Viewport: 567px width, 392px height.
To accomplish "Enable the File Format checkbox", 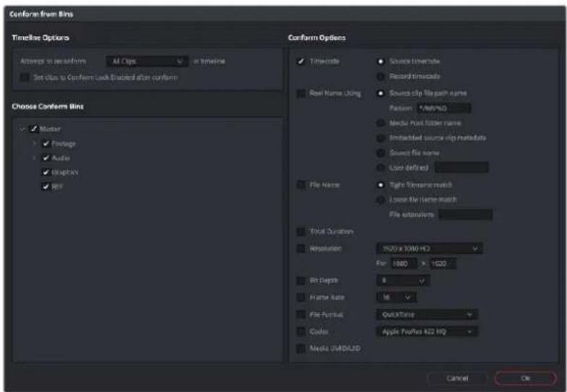I will [x=300, y=314].
